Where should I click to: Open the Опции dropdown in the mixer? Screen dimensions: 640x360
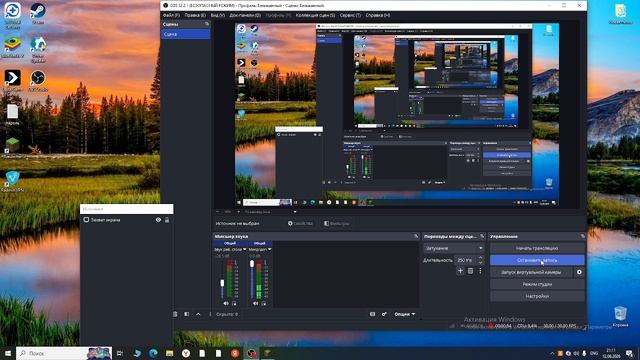[x=404, y=314]
